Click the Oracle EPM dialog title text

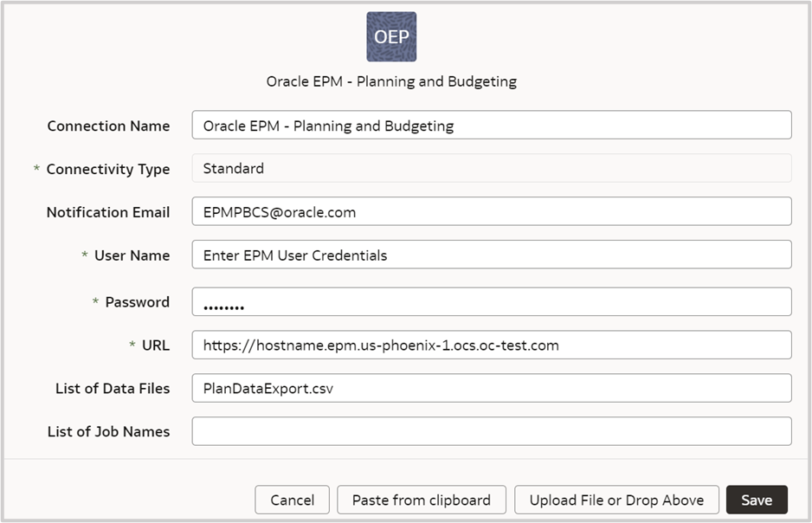point(391,81)
